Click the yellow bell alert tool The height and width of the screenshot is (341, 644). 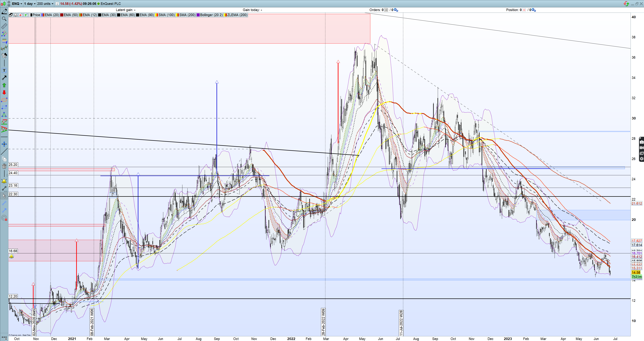click(x=4, y=181)
